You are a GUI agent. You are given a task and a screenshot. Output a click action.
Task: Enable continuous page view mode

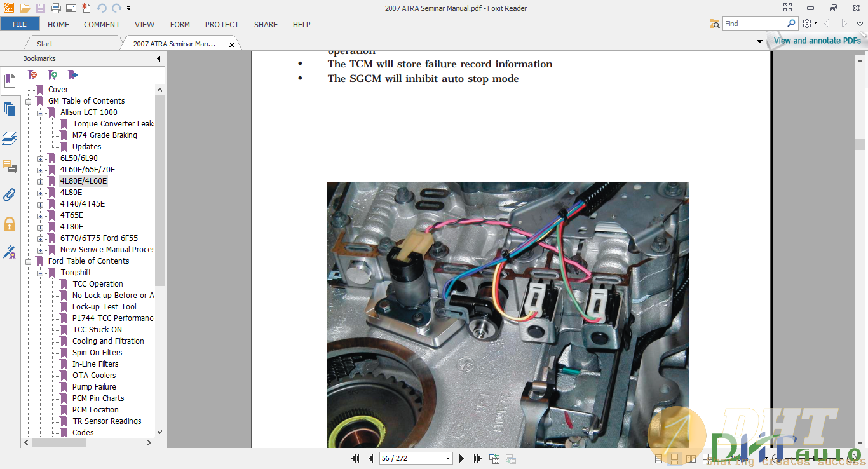674,458
